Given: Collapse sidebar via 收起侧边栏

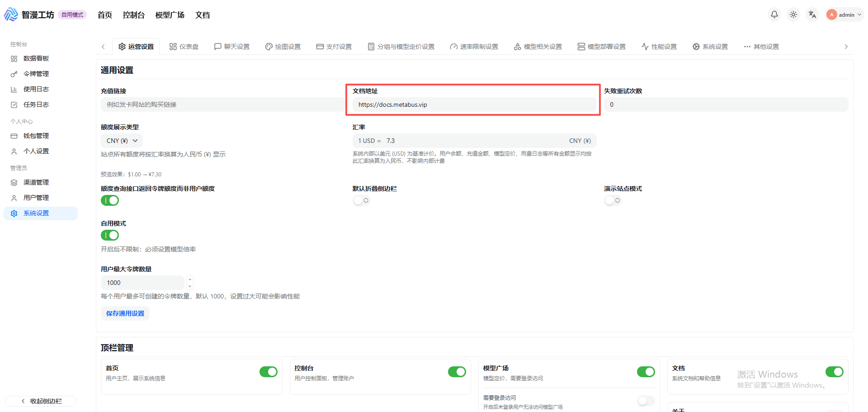Looking at the screenshot, I should pos(41,401).
